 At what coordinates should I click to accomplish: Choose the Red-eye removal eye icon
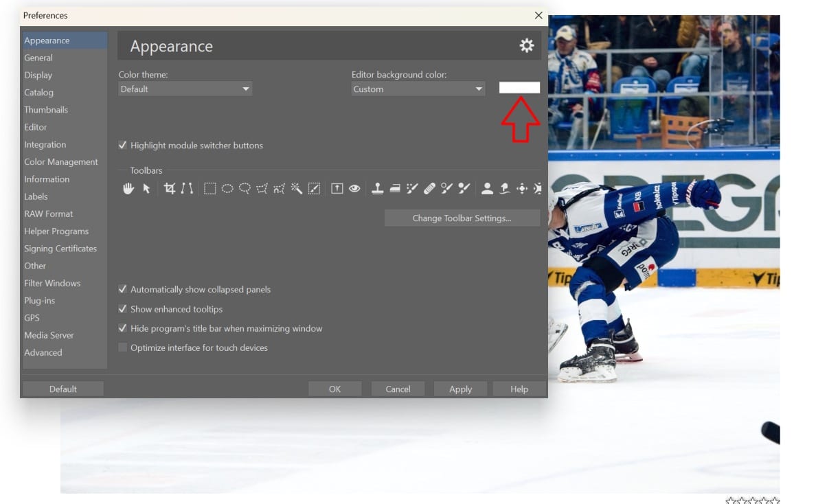click(x=354, y=187)
